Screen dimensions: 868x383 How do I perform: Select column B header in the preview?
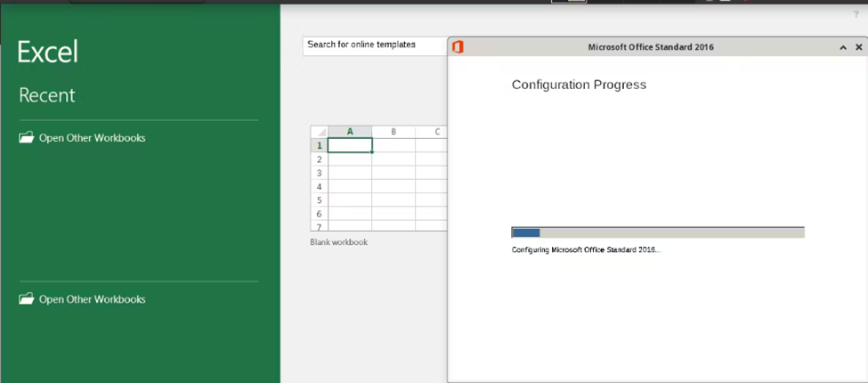(x=393, y=132)
